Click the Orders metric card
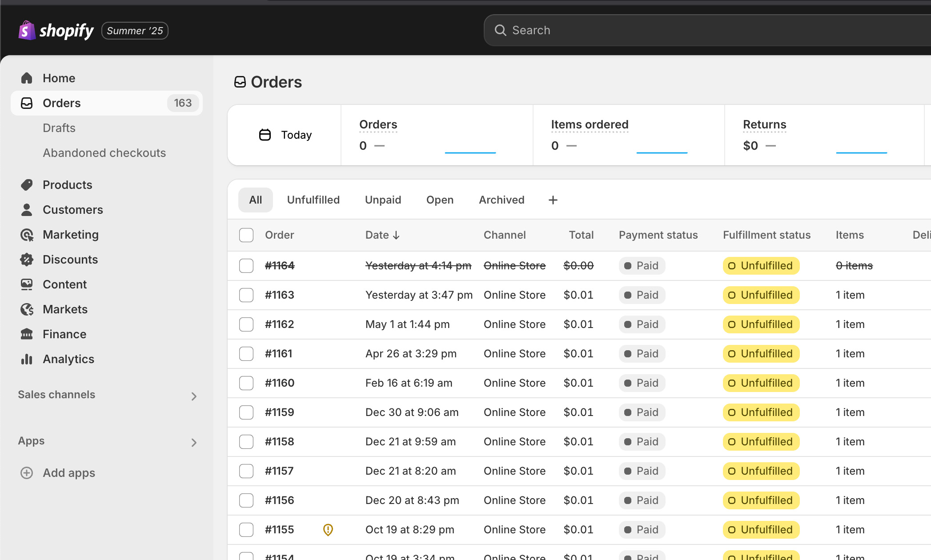This screenshot has width=931, height=560. click(x=437, y=135)
